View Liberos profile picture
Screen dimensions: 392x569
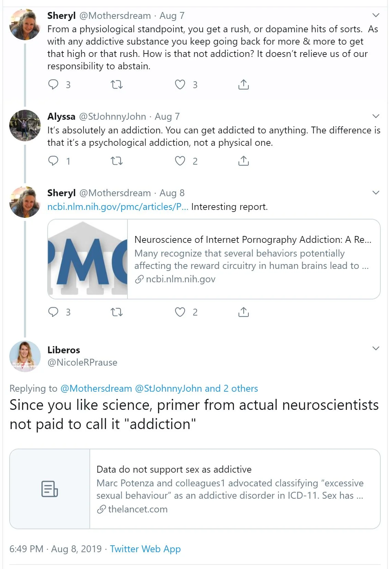[x=25, y=356]
